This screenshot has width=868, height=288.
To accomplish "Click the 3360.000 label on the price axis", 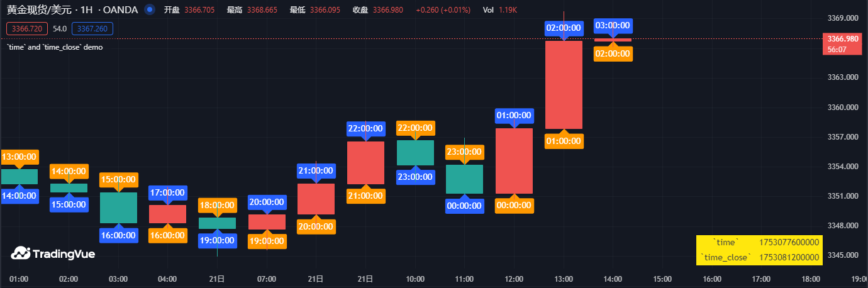I will pyautogui.click(x=843, y=108).
